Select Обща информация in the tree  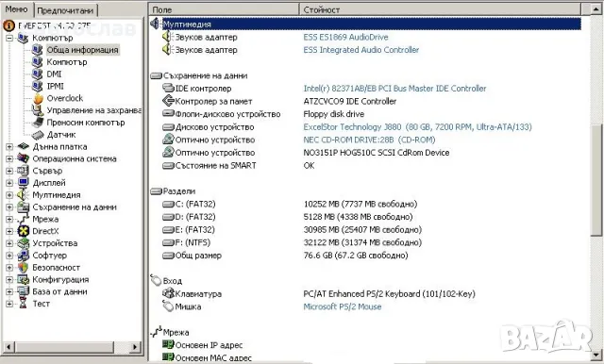(x=82, y=50)
